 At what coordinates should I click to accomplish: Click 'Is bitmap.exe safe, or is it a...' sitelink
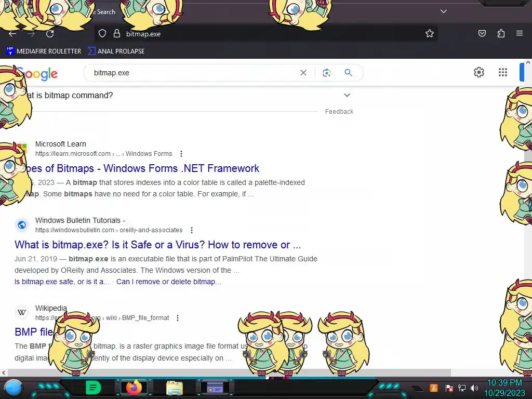point(62,282)
